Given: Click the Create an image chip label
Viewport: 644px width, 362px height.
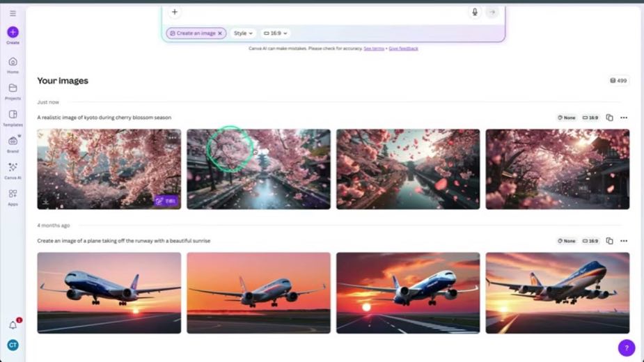Looking at the screenshot, I should click(196, 33).
